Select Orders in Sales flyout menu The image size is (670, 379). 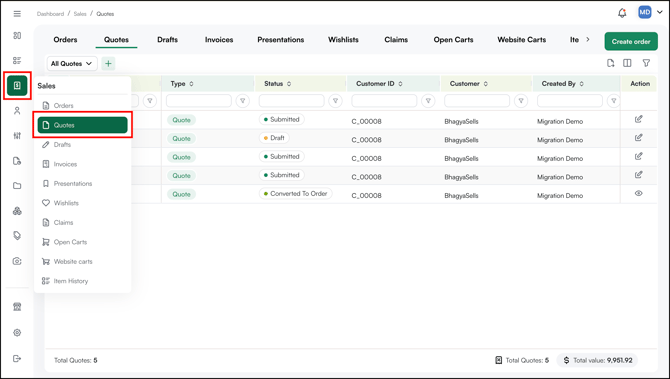point(82,106)
